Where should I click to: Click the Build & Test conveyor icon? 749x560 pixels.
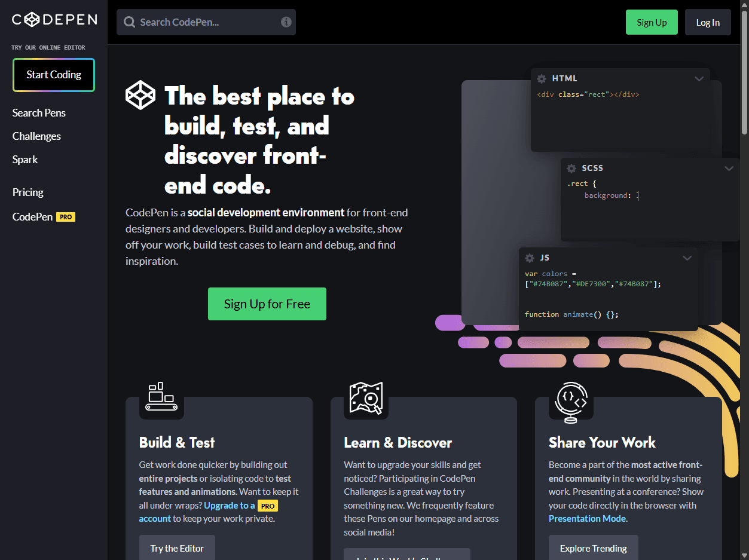coord(162,397)
